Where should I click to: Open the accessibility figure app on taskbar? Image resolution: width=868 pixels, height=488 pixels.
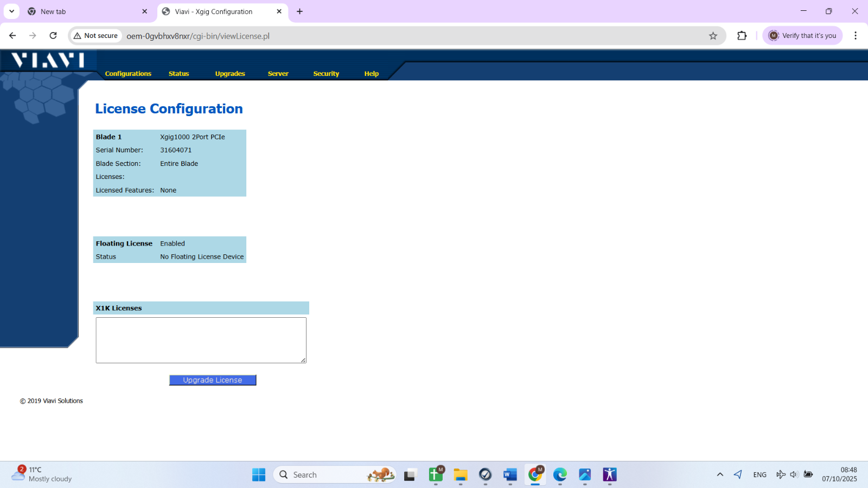(x=610, y=475)
